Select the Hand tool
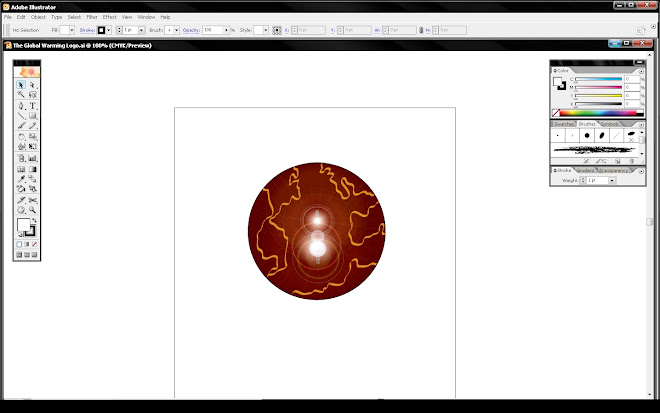660x413 pixels. (21, 210)
